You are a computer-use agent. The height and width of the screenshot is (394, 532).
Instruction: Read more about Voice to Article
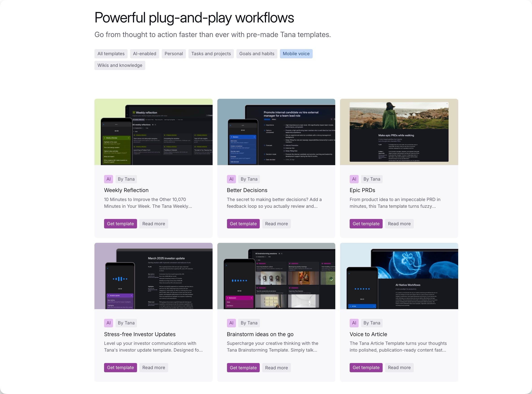coord(399,368)
